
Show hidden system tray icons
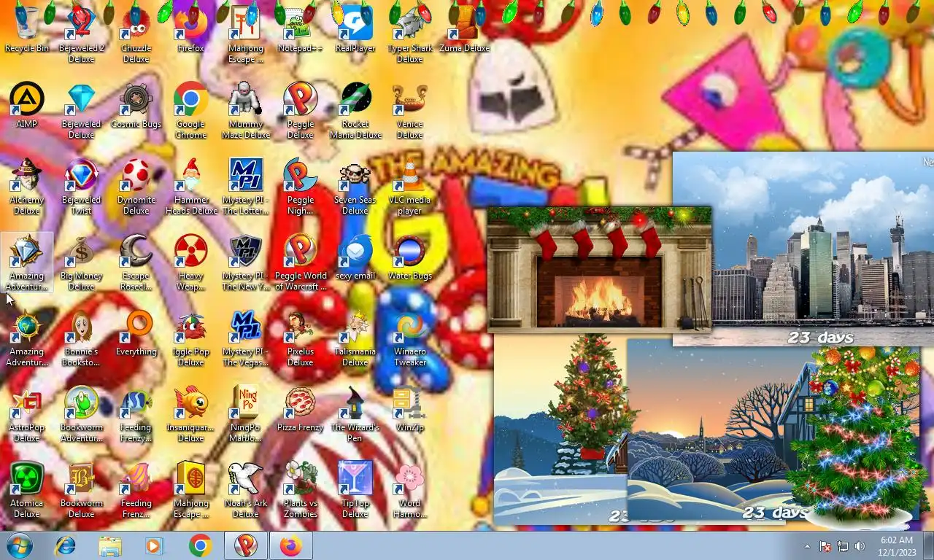(x=807, y=546)
